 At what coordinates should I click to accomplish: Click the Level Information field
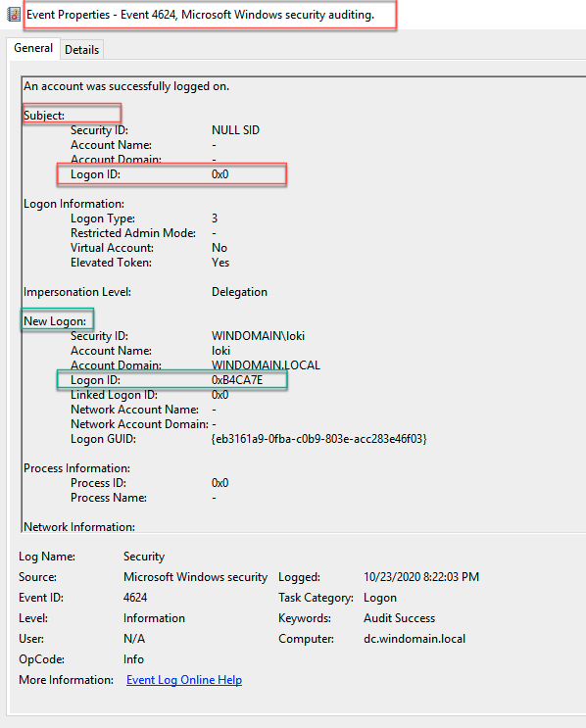point(154,618)
